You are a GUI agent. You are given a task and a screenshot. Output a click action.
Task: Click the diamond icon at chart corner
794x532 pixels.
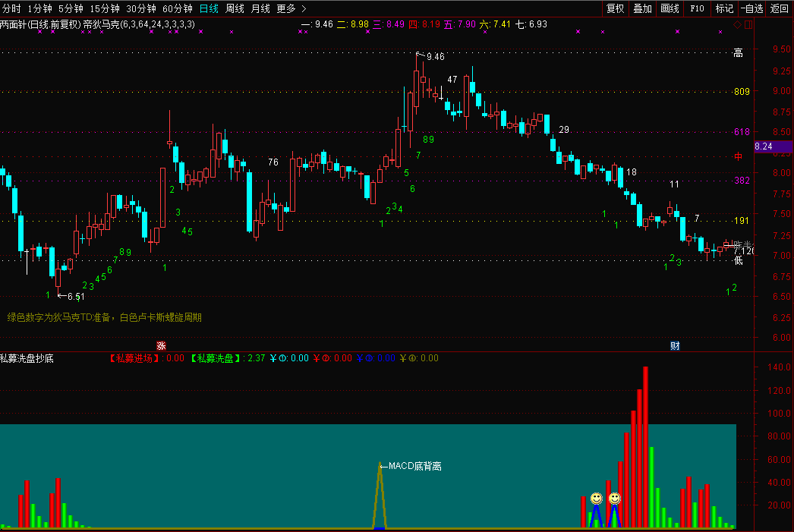click(737, 24)
